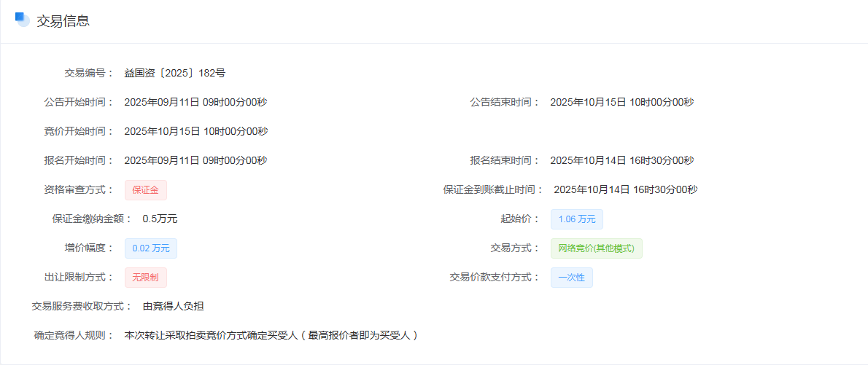Click the 1.06 万元 starting price tag
Image resolution: width=868 pixels, height=365 pixels.
(x=576, y=219)
